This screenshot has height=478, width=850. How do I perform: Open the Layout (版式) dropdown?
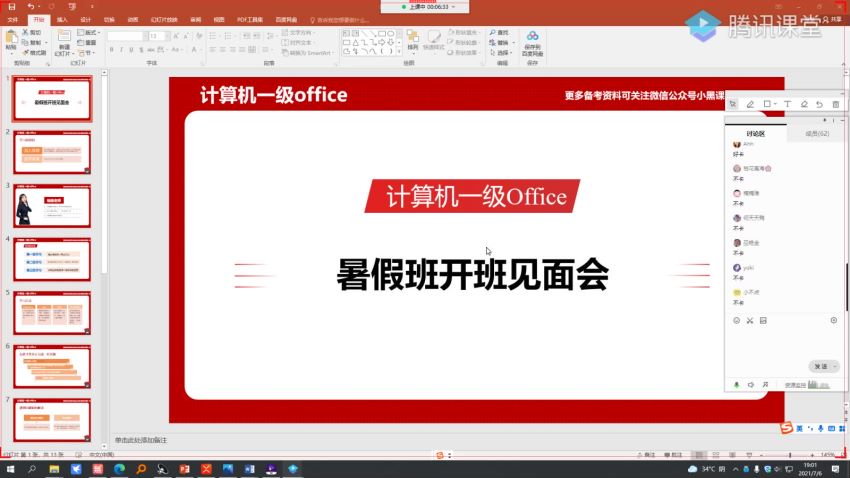[x=88, y=33]
